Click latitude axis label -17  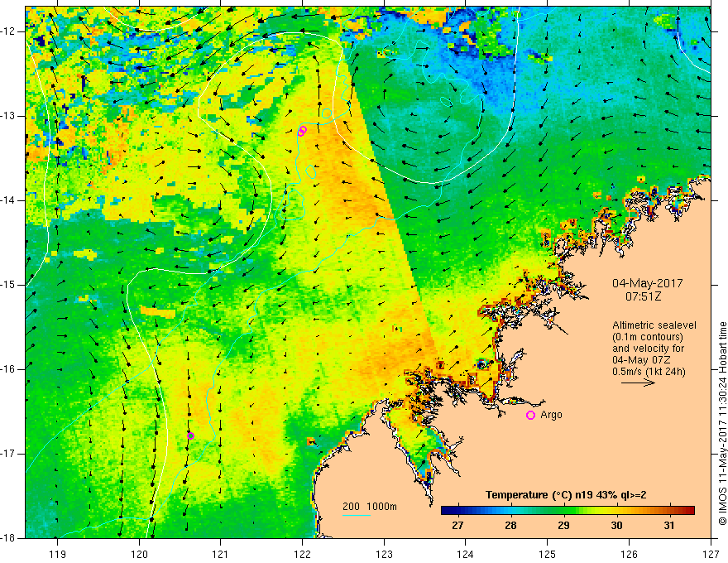[8, 454]
